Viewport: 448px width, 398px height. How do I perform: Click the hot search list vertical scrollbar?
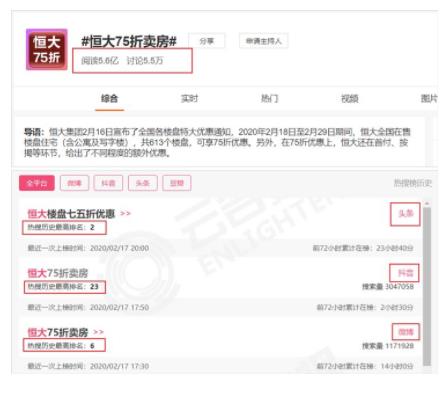click(427, 287)
